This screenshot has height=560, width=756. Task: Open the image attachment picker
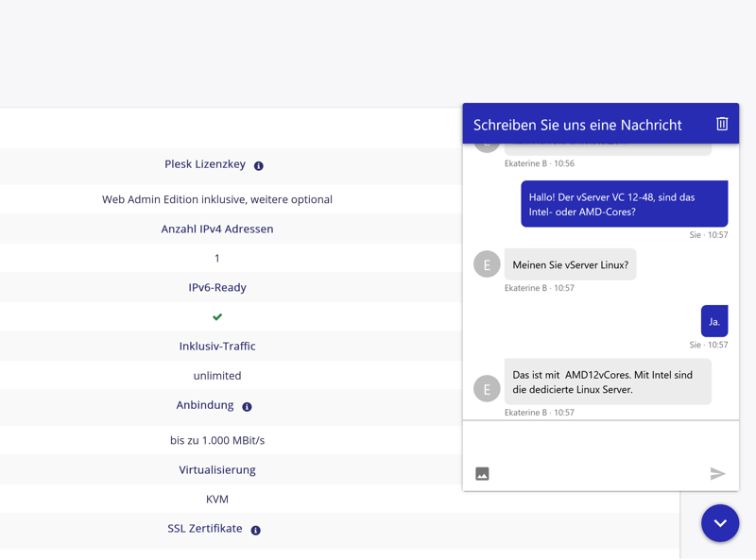tap(482, 474)
